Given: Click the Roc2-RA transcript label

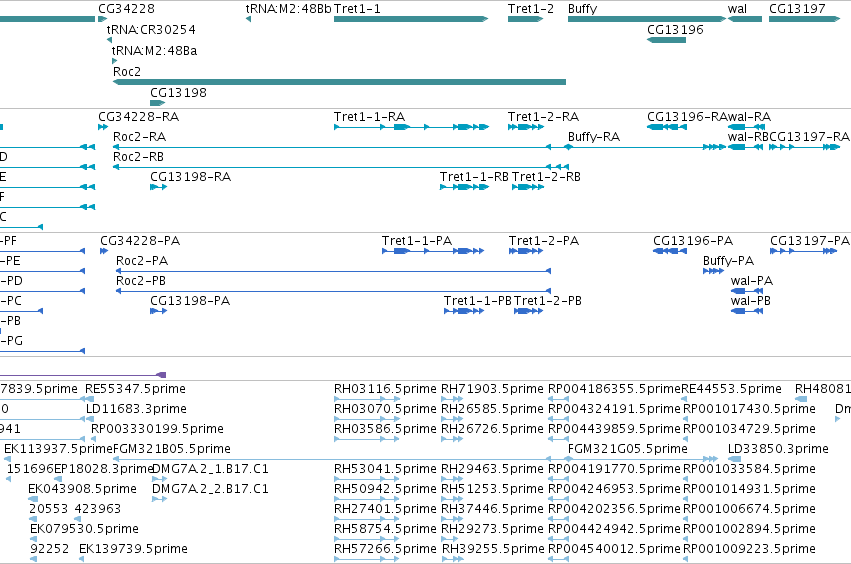Looking at the screenshot, I should pos(139,137).
